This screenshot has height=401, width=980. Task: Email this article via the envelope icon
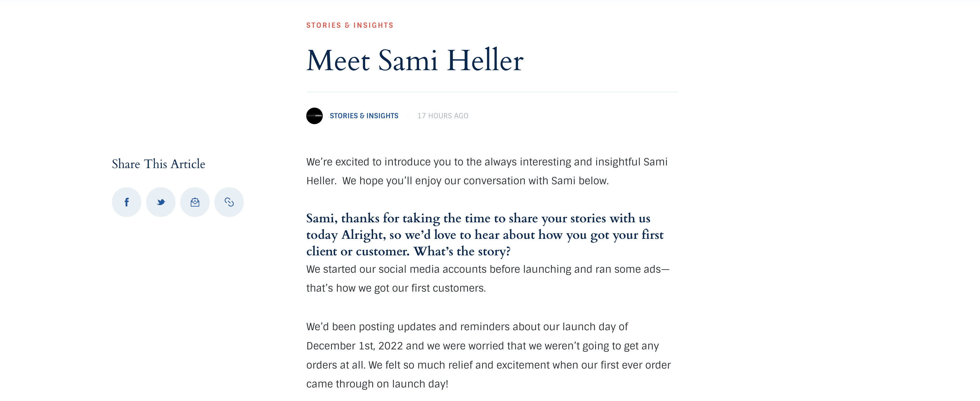pos(195,202)
